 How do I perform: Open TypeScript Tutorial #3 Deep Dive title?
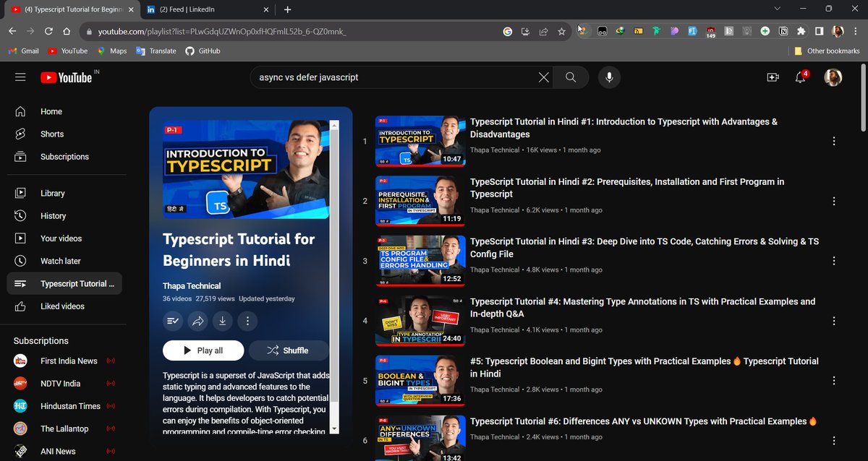(x=644, y=248)
